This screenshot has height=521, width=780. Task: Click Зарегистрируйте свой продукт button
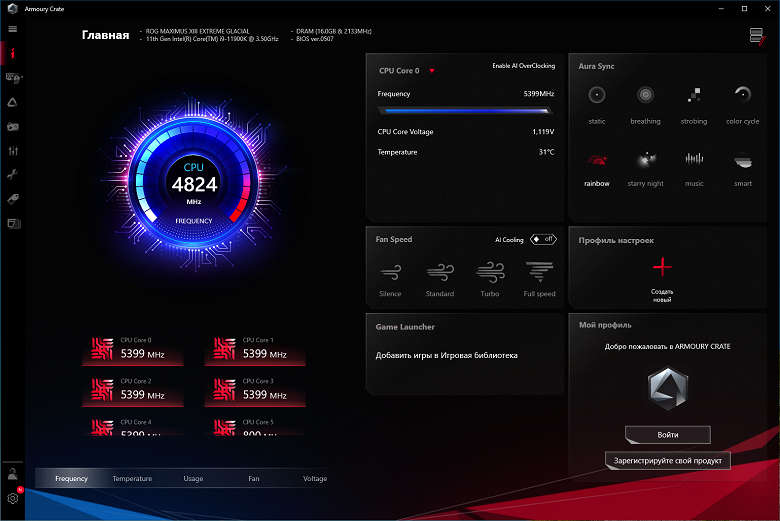[668, 461]
